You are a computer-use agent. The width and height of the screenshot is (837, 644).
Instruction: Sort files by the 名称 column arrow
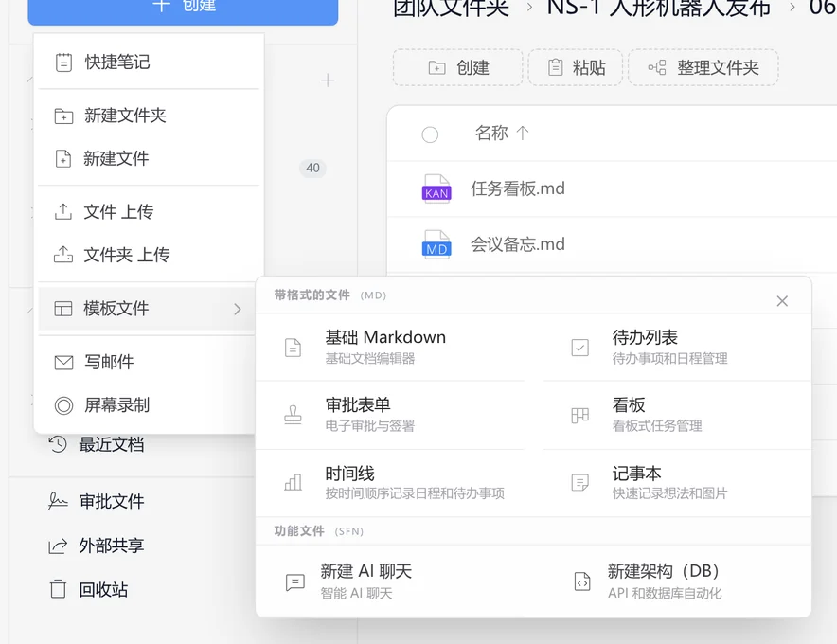point(523,133)
